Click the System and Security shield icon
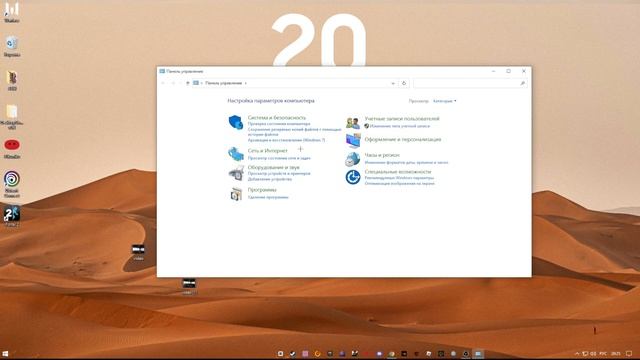Image resolution: width=640 pixels, height=360 pixels. (236, 122)
